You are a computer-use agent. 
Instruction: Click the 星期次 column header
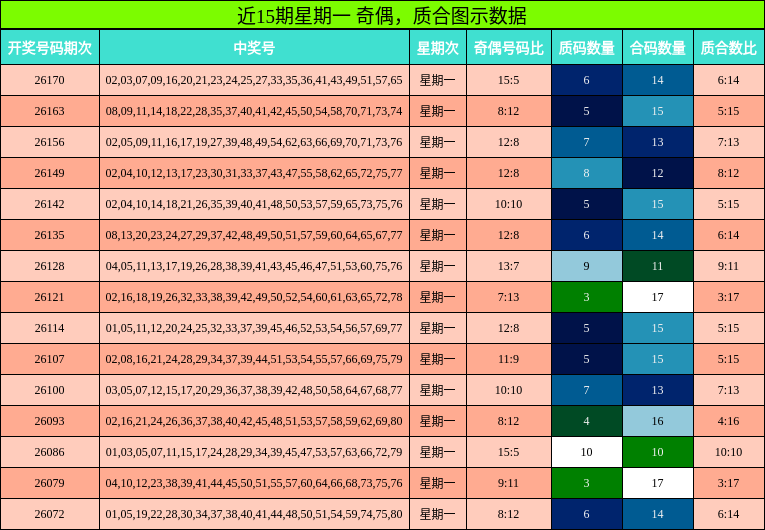[x=438, y=48]
